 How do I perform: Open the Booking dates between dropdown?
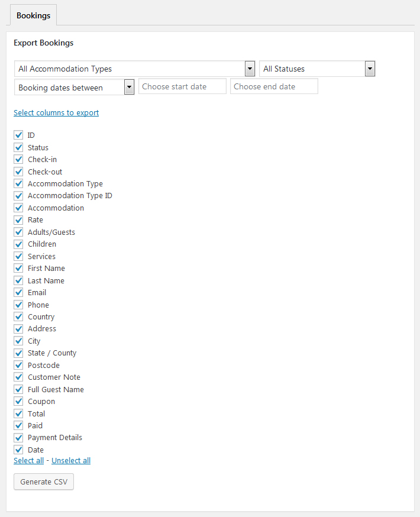75,88
